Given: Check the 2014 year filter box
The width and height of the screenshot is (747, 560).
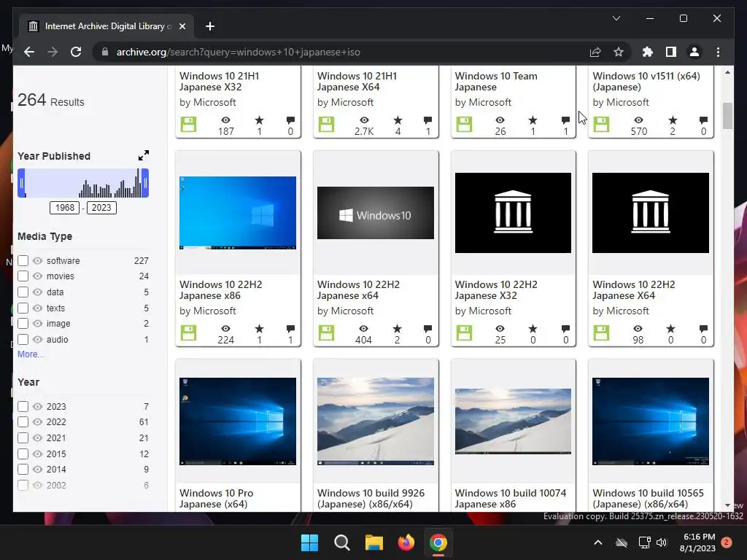Looking at the screenshot, I should (23, 469).
